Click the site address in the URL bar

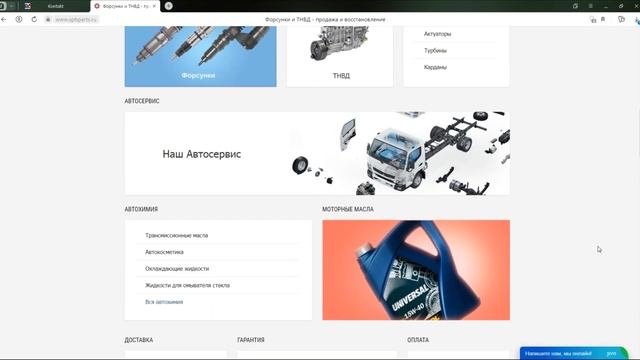click(76, 19)
